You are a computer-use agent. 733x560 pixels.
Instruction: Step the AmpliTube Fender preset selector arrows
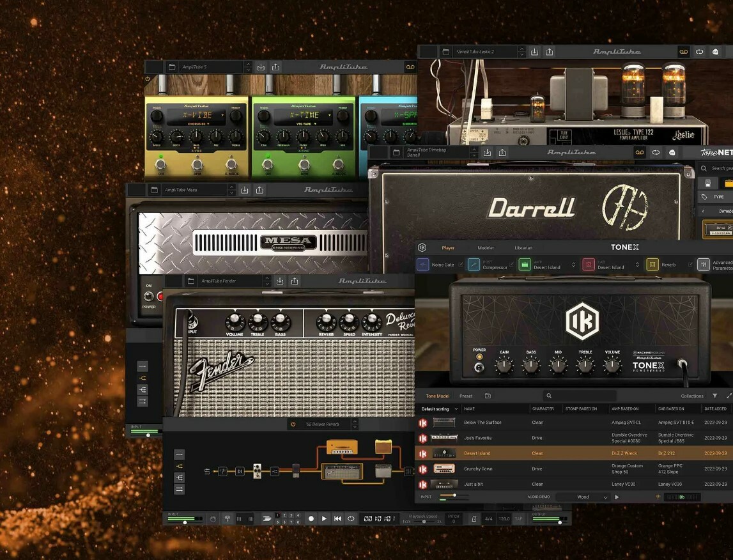[x=267, y=281]
